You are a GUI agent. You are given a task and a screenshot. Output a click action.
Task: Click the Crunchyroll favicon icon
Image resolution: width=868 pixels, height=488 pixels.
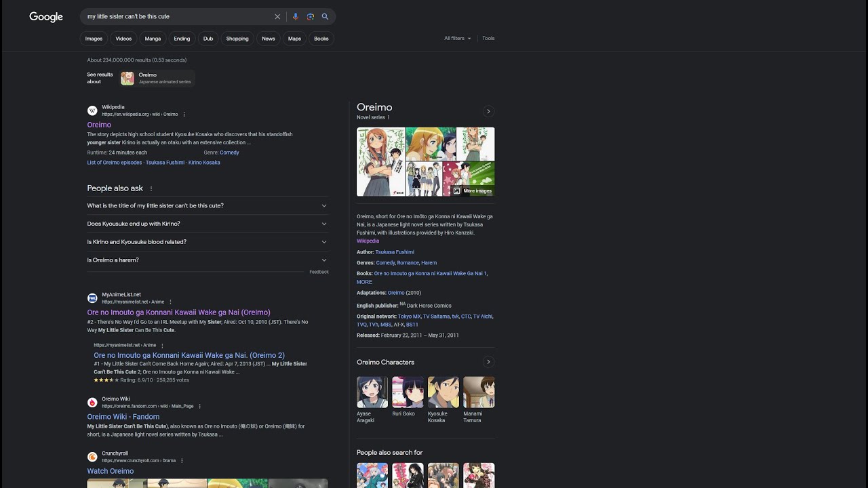click(92, 457)
